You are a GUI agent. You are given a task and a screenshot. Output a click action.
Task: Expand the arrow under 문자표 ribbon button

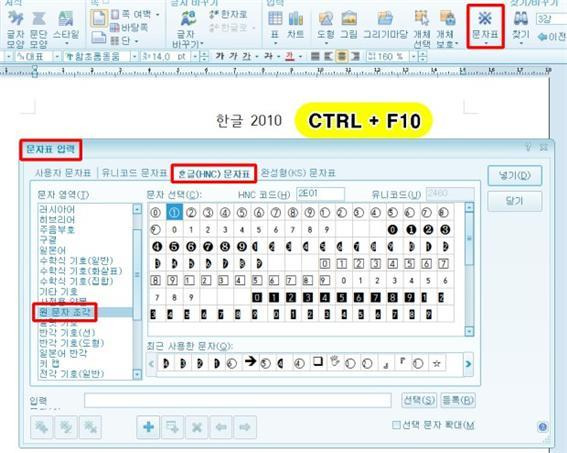click(x=485, y=43)
